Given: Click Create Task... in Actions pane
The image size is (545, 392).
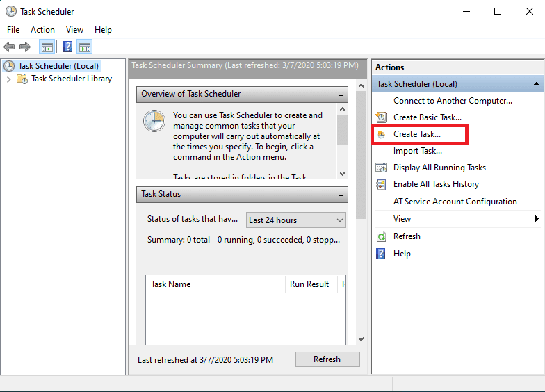Looking at the screenshot, I should click(x=417, y=134).
